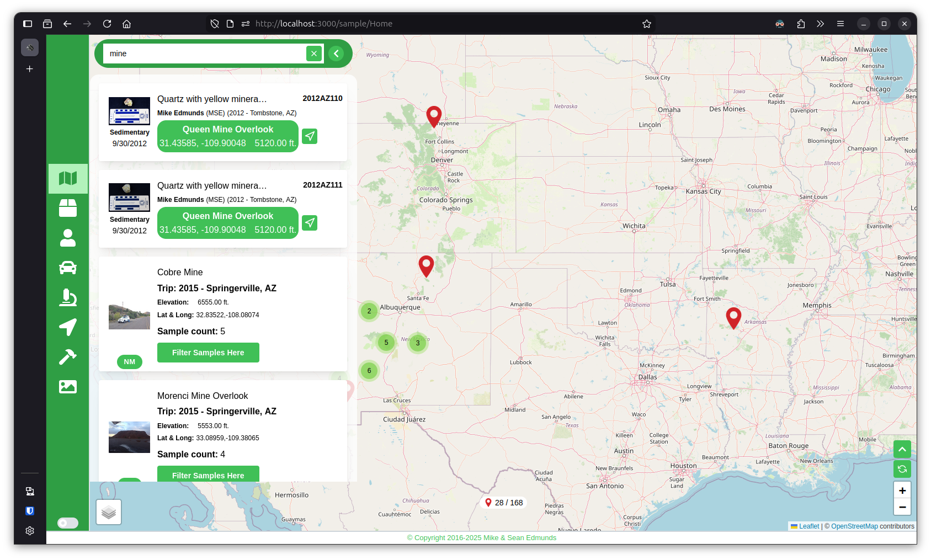
Task: Collapse the search results panel
Action: [336, 54]
